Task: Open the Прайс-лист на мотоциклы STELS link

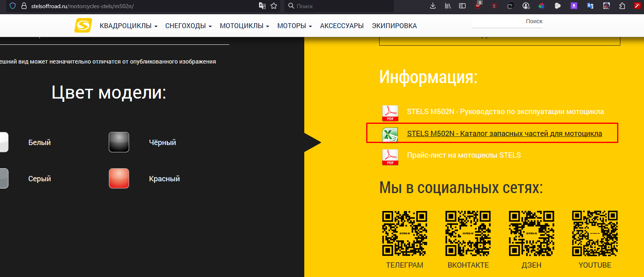Action: pos(464,155)
